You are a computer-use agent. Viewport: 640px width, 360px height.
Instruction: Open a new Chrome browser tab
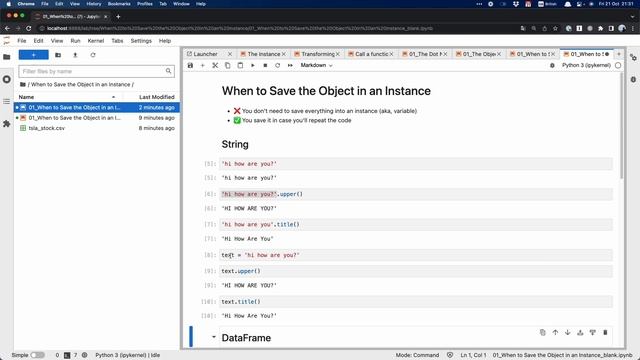click(x=118, y=16)
